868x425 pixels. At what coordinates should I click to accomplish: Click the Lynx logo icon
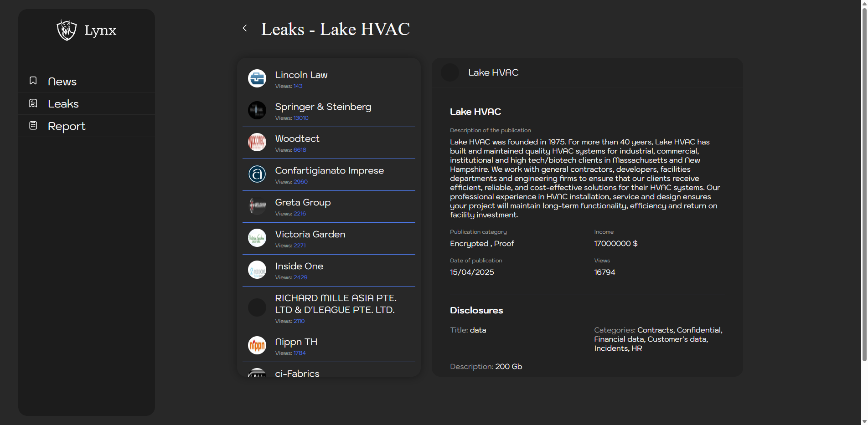67,30
